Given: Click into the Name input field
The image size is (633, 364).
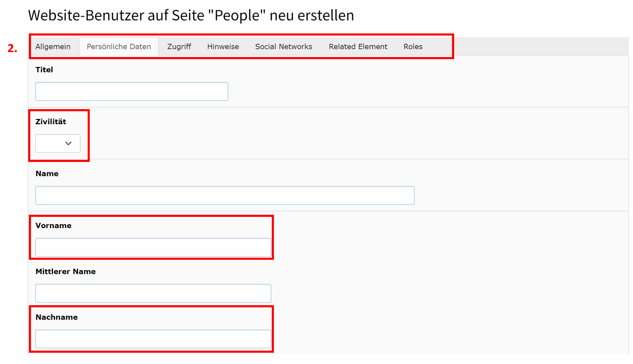Looking at the screenshot, I should click(x=225, y=195).
